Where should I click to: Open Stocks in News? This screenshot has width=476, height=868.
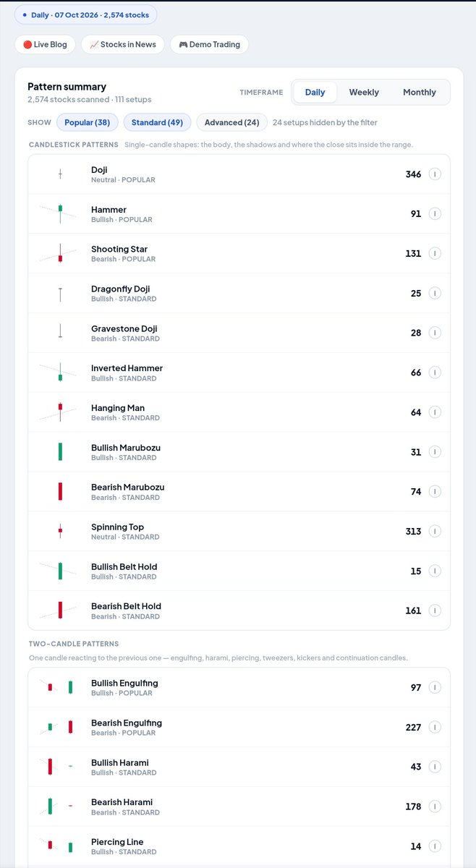point(123,44)
